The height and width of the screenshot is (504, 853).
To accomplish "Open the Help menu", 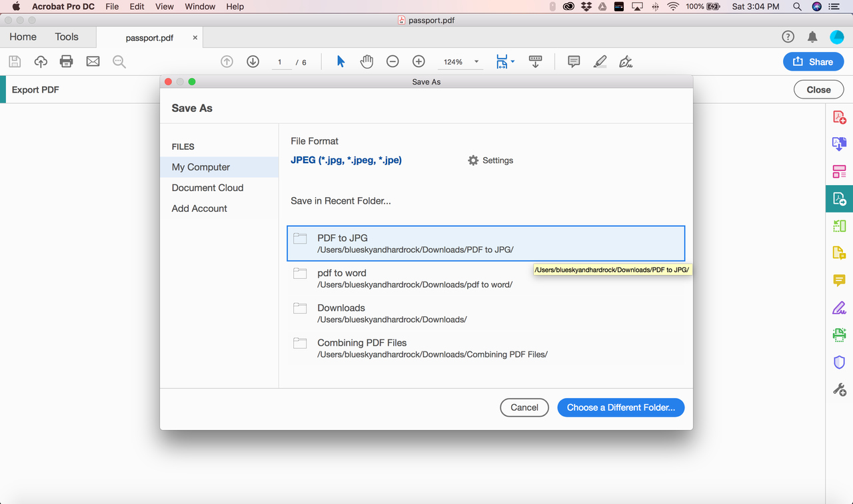I will click(235, 7).
